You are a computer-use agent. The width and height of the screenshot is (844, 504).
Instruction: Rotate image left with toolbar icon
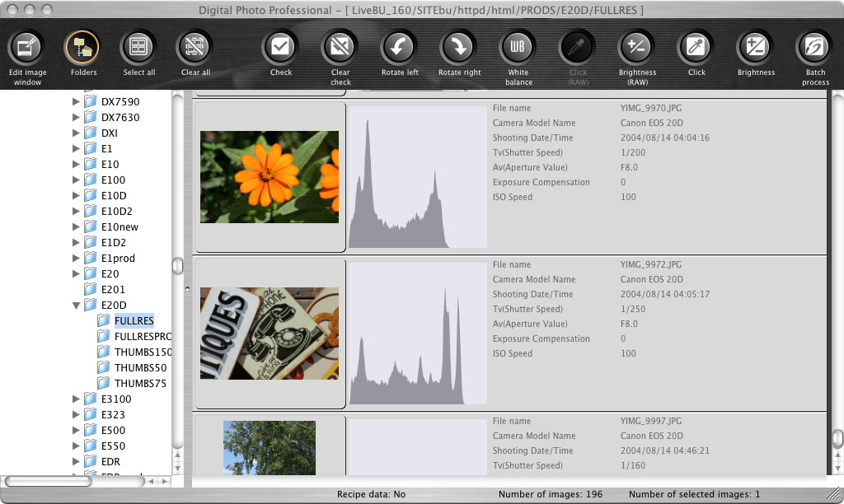pyautogui.click(x=400, y=48)
